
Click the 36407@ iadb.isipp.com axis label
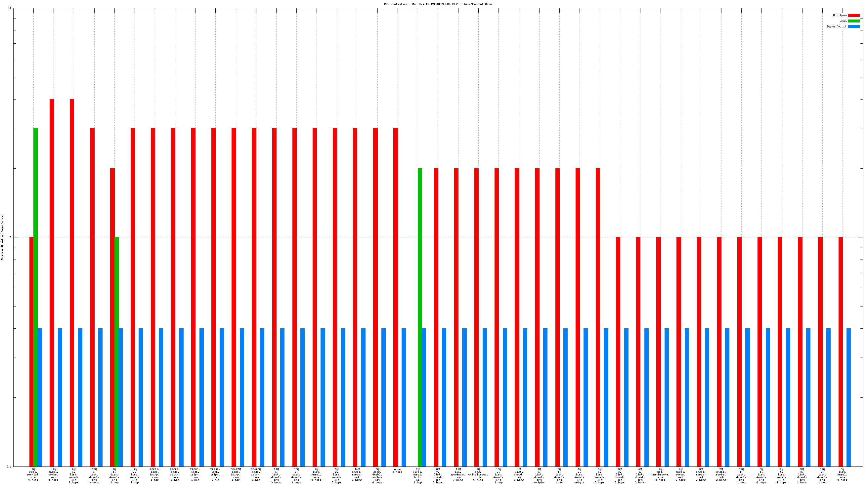(236, 474)
